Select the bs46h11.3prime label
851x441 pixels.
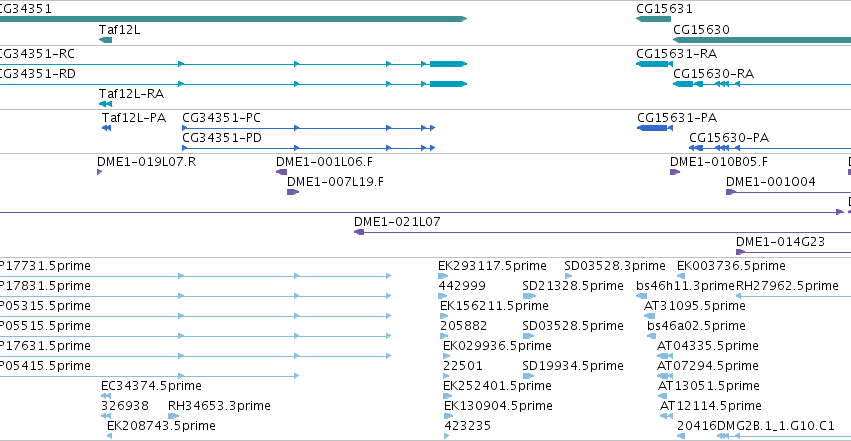(x=685, y=286)
